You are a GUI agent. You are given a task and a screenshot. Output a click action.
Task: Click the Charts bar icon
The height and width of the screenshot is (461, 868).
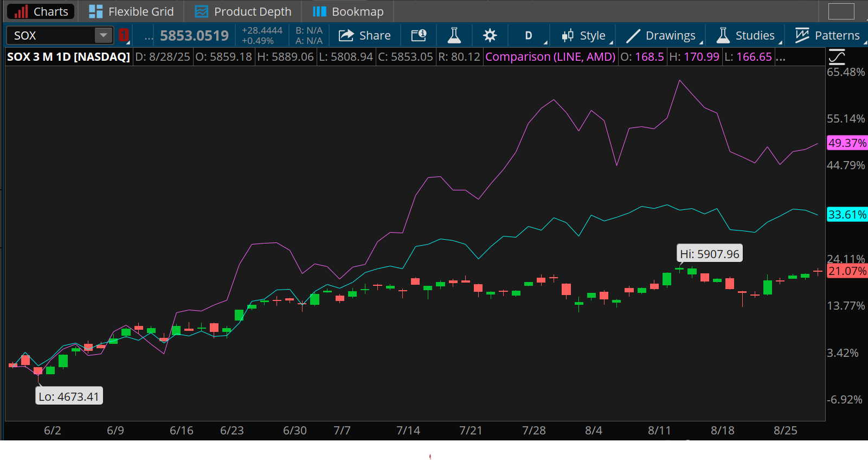click(21, 11)
